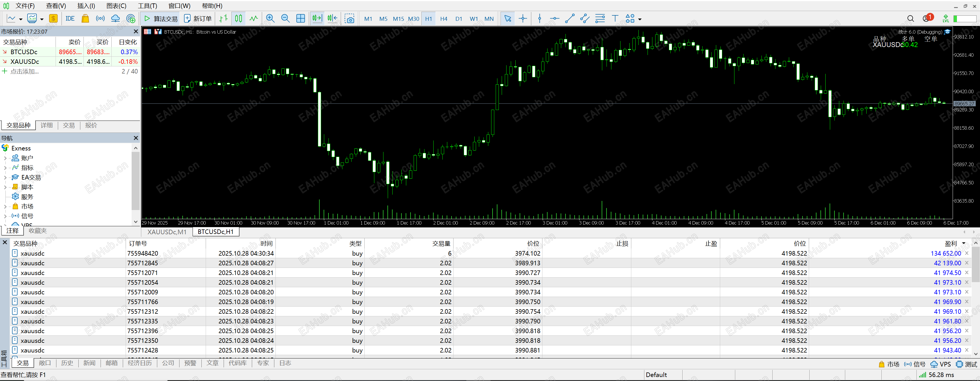The height and width of the screenshot is (381, 980).
Task: Click the tile windows grid icon
Action: 301,19
